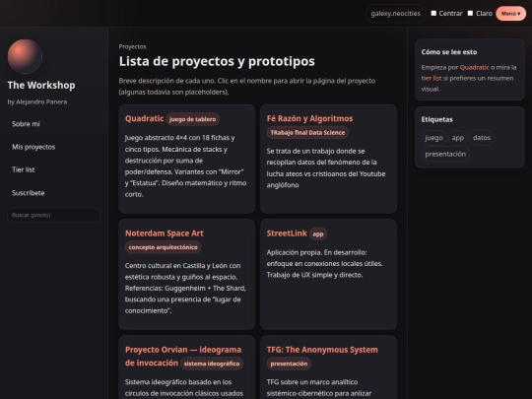Screen dimensions: 532x399
Task: Filter by the app tag in Etiquetas
Action: (458, 138)
